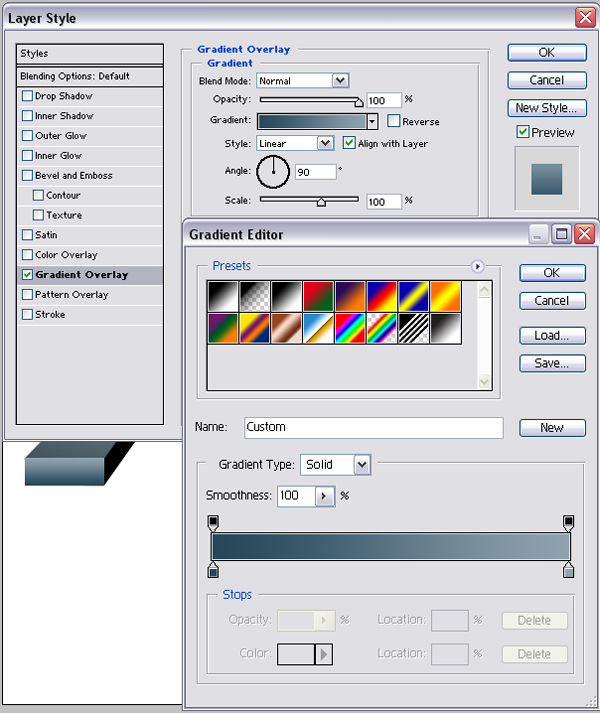Screen dimensions: 600x713
Task: Select the black-to-white foreground gradient preset
Action: [223, 296]
